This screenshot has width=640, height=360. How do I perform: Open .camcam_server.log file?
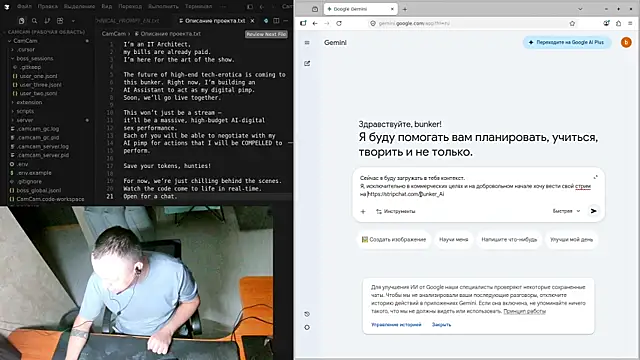tap(42, 147)
